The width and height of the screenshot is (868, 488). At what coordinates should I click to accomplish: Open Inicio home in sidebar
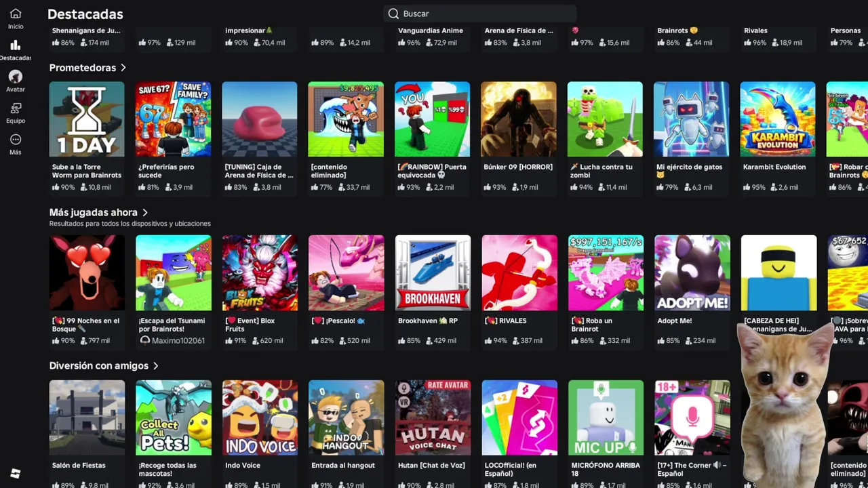coord(16,18)
